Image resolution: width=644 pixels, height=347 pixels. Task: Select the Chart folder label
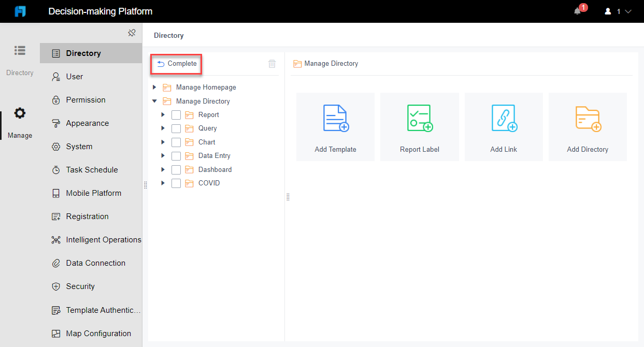tap(207, 142)
